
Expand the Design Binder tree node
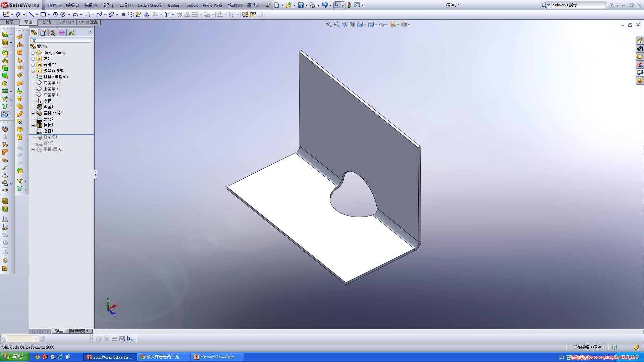click(x=33, y=53)
